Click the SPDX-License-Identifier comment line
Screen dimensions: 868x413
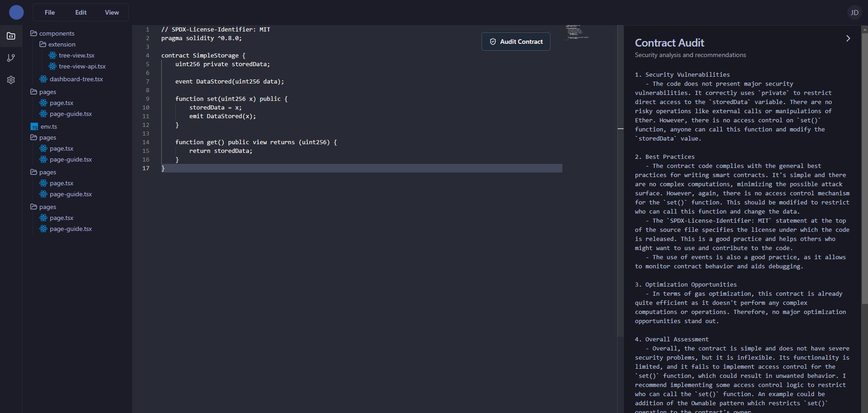coord(216,30)
